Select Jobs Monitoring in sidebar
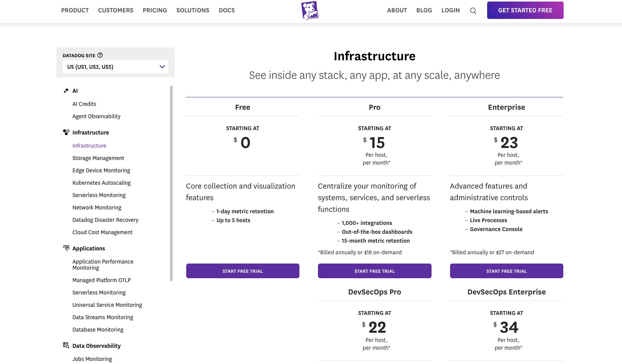The height and width of the screenshot is (364, 622). 92,359
